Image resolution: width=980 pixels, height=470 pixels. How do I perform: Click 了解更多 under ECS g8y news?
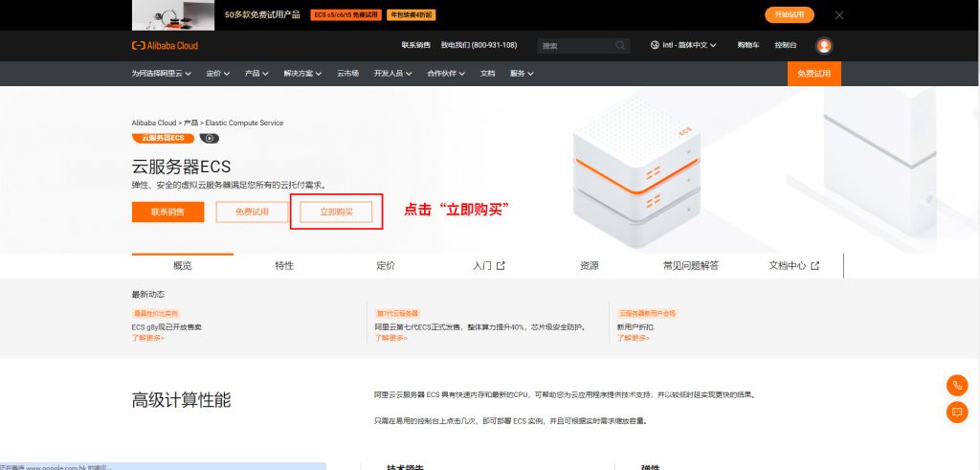[148, 338]
